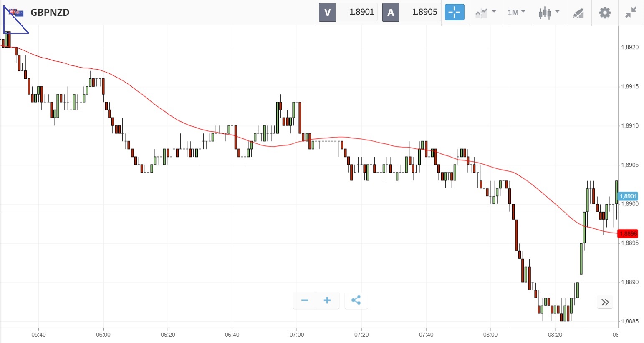Open the 1M timeframe dropdown
644x343 pixels.
[x=516, y=13]
